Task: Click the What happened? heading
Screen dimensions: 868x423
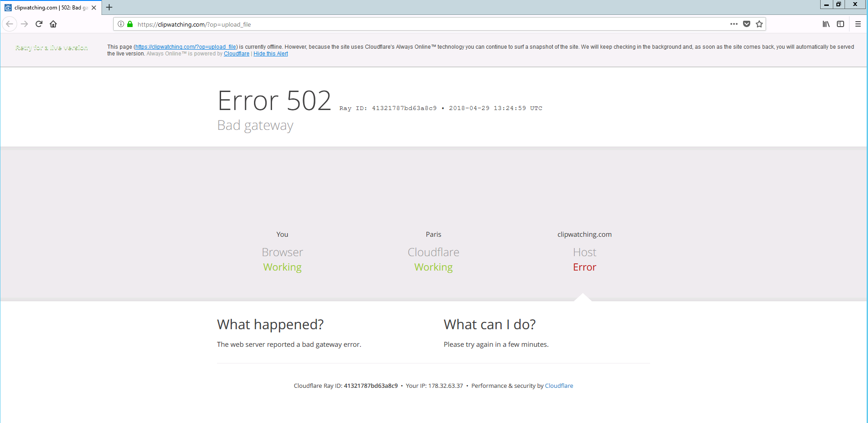Action: (270, 324)
